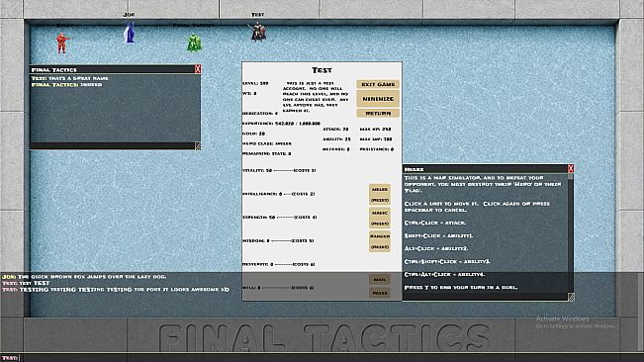Click the Final Tactics chat resize grip
The height and width of the screenshot is (362, 644).
(198, 145)
